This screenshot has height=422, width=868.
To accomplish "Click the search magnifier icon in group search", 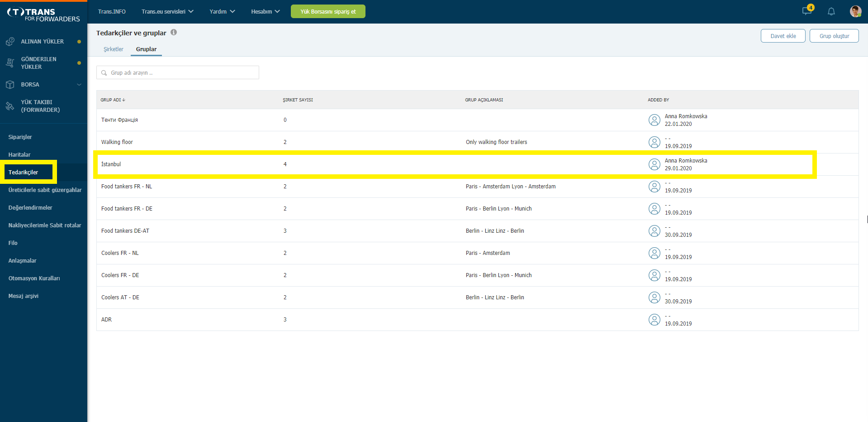I will [x=104, y=73].
